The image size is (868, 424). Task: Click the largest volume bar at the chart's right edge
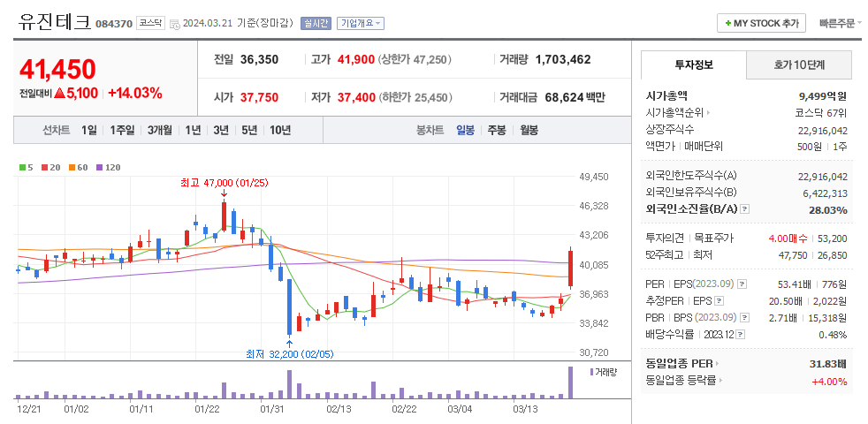[x=570, y=382]
